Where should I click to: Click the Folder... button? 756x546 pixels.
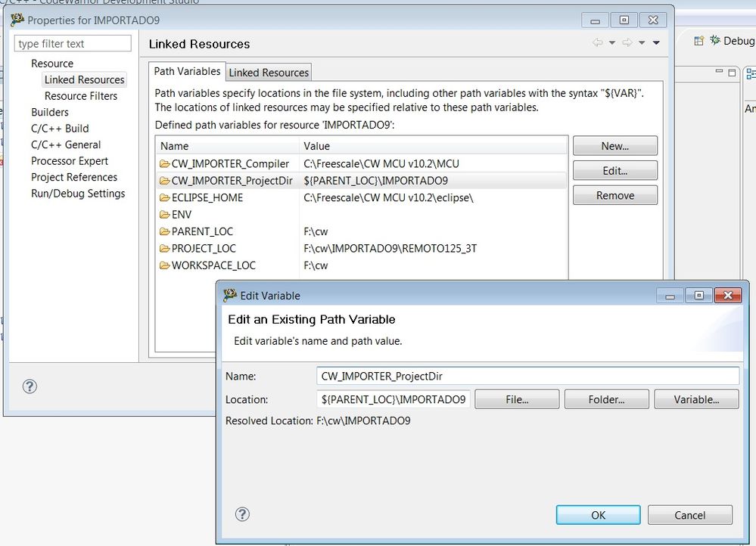pos(606,399)
